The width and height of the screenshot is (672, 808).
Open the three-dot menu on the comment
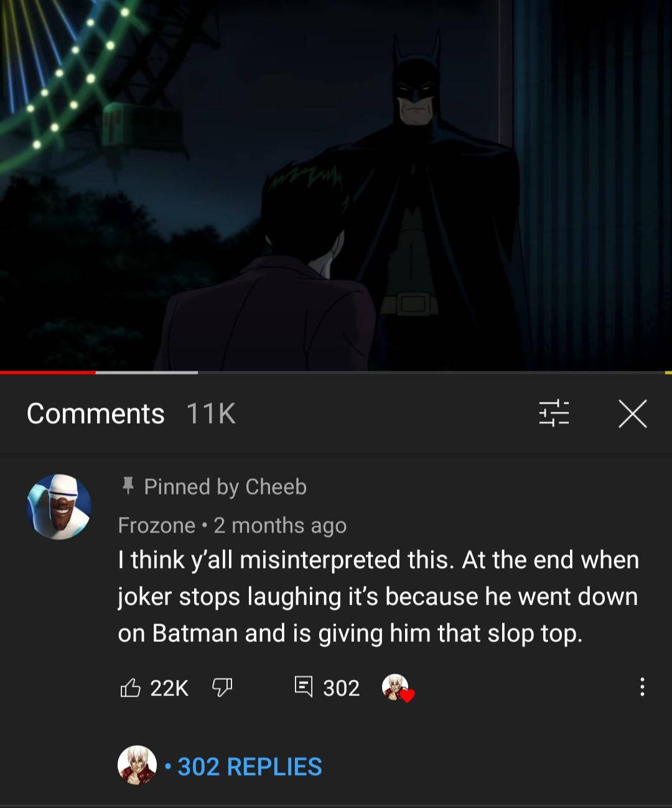pyautogui.click(x=643, y=687)
